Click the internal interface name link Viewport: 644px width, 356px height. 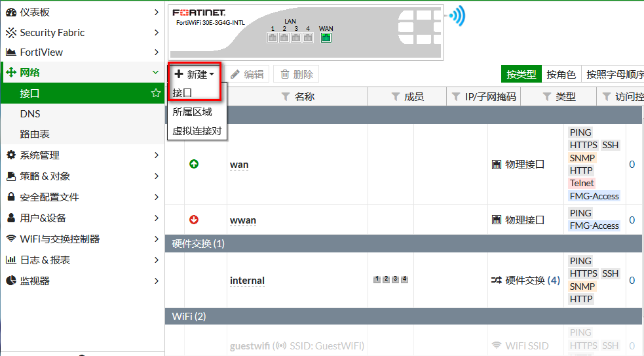tap(247, 281)
